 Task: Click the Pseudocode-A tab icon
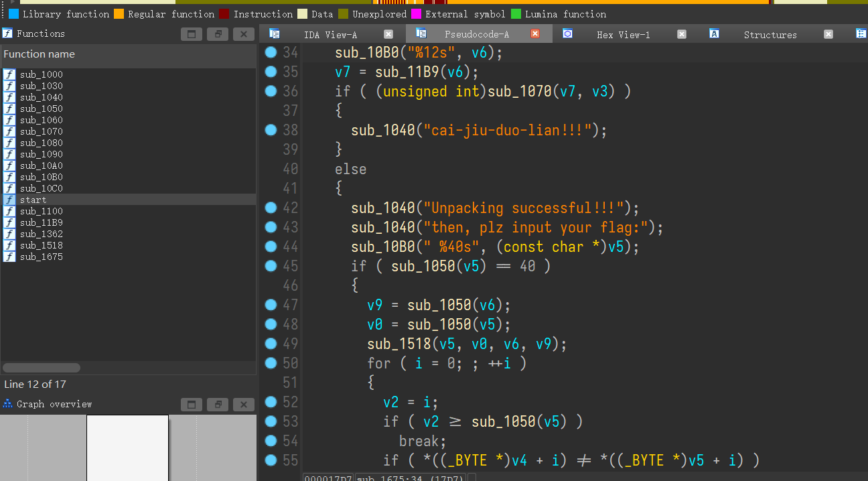(x=421, y=33)
